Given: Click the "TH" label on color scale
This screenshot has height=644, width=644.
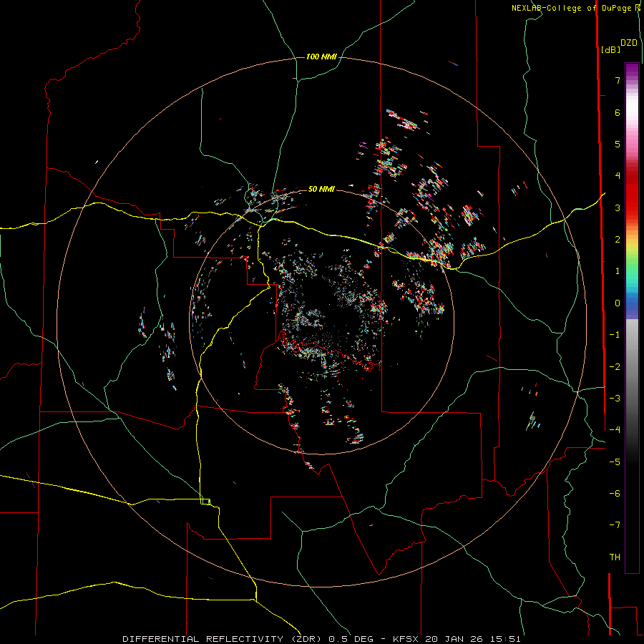Looking at the screenshot, I should coord(615,557).
